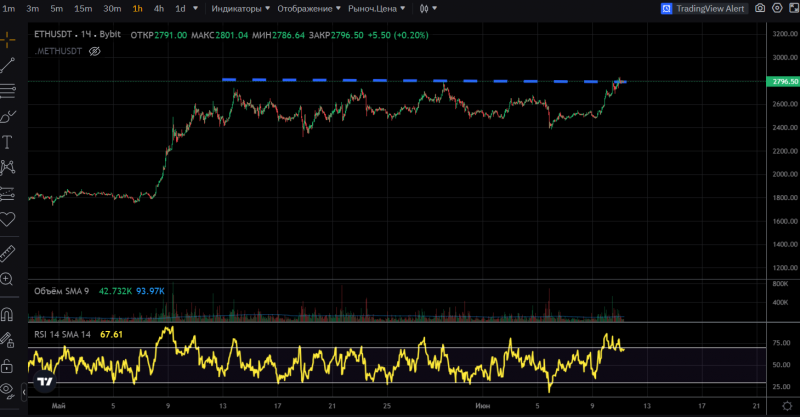Open the Индикаторы dropdown

coord(240,8)
